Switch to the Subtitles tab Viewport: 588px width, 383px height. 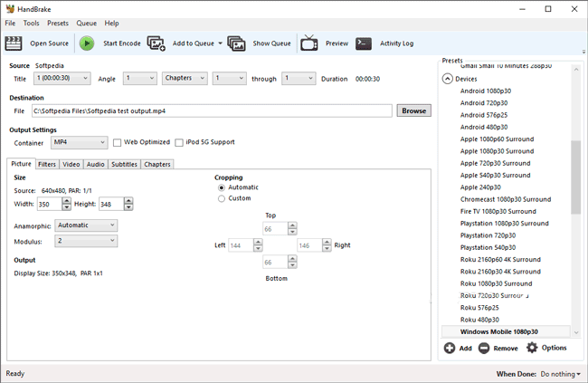click(x=124, y=164)
